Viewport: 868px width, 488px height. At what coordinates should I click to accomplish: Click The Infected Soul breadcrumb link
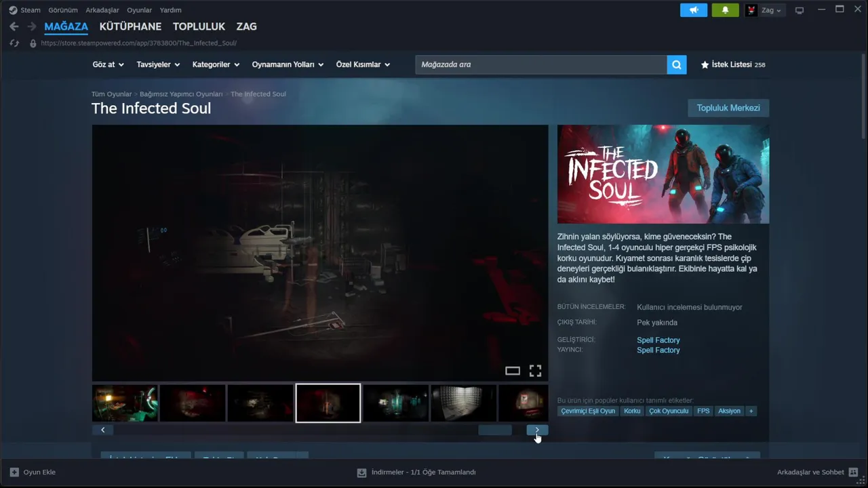click(258, 94)
